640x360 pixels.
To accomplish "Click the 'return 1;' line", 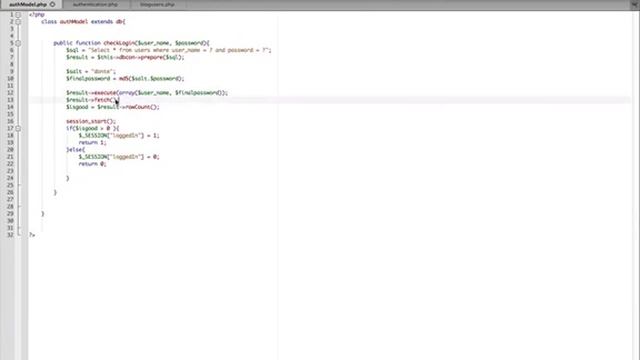I will (92, 142).
